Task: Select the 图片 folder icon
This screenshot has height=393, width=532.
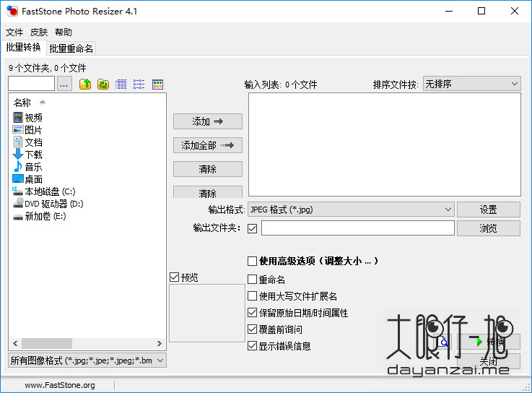Action: (18, 129)
